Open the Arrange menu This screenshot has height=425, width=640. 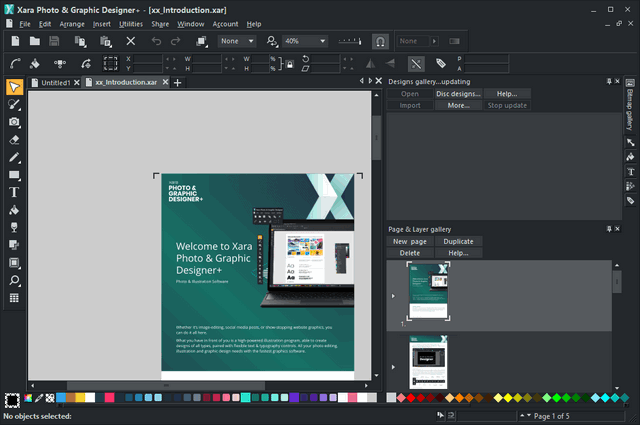click(72, 23)
